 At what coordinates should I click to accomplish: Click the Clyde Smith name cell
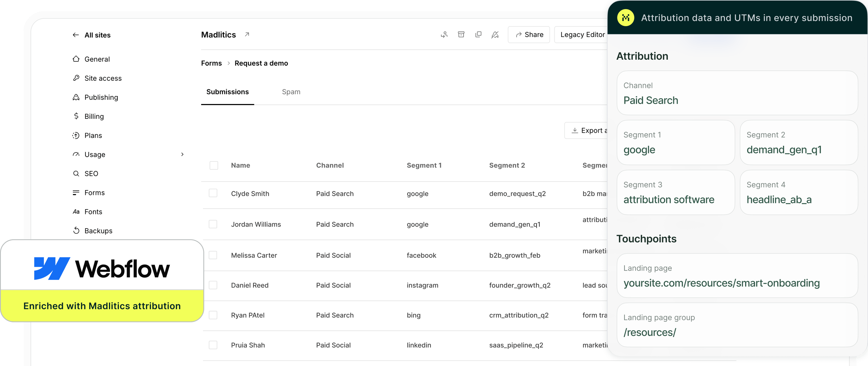coord(250,194)
